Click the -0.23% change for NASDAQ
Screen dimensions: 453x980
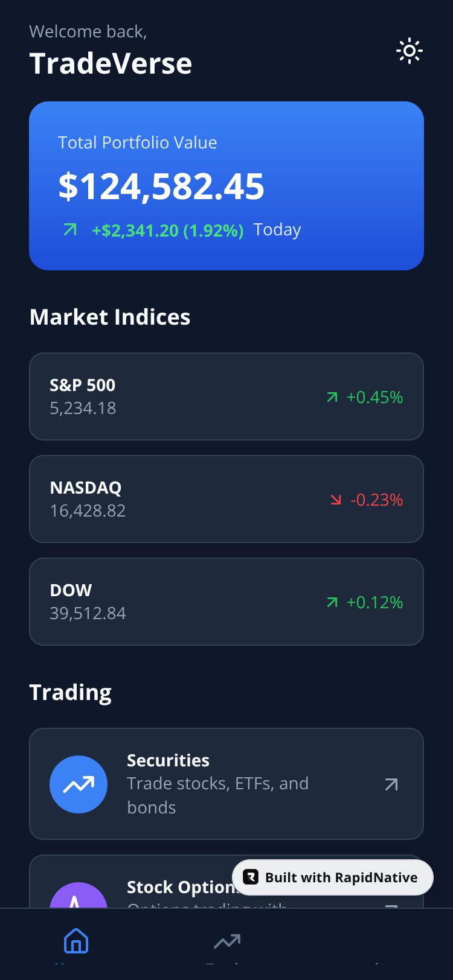376,500
